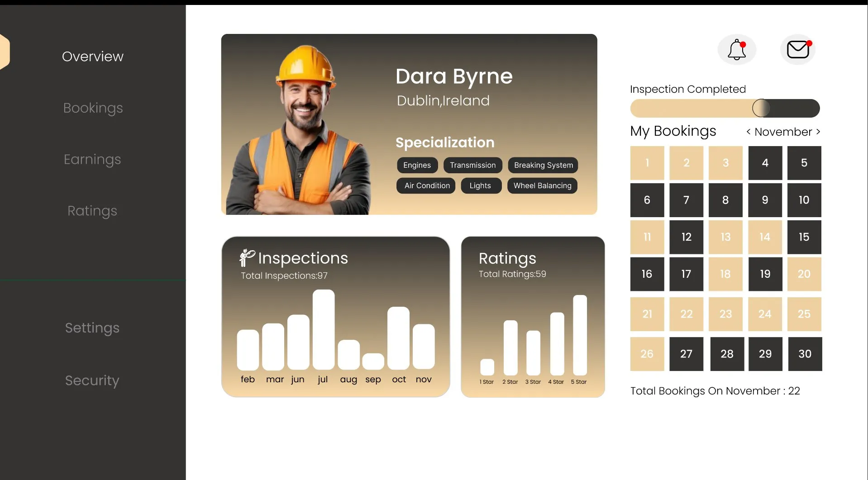Adjust the Inspection Completed slider knob
The image size is (868, 480).
[761, 108]
